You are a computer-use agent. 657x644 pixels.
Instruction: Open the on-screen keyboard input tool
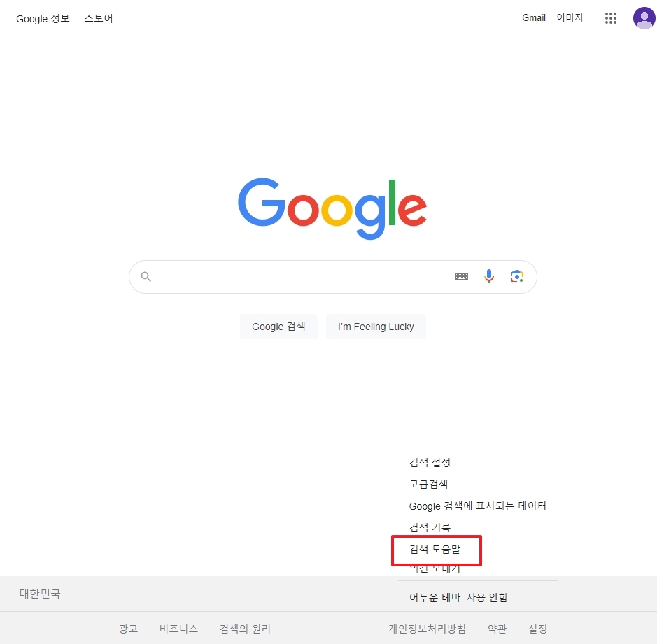tap(461, 276)
